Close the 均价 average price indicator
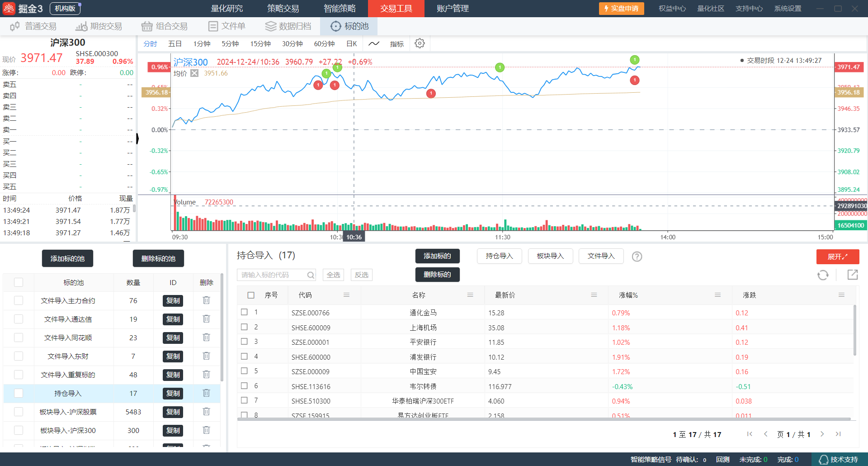 tap(194, 73)
